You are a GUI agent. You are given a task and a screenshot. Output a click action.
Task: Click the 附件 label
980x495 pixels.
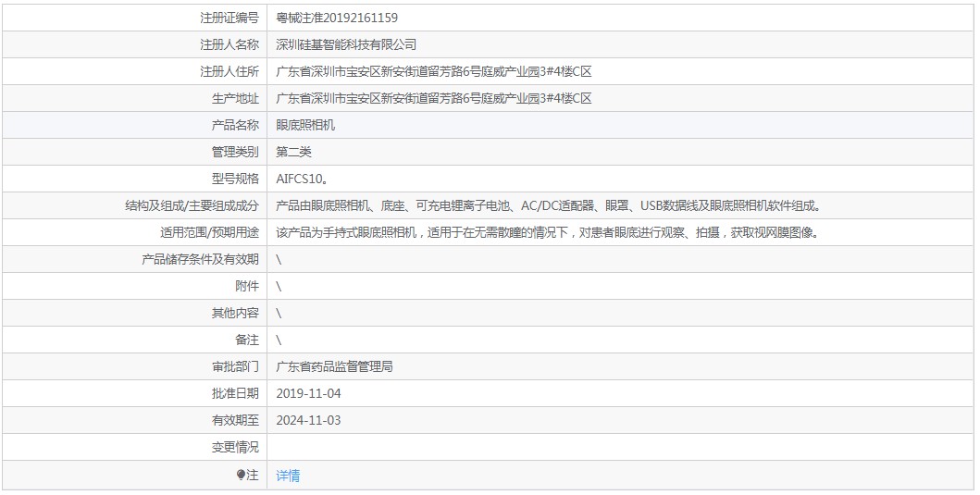point(247,286)
